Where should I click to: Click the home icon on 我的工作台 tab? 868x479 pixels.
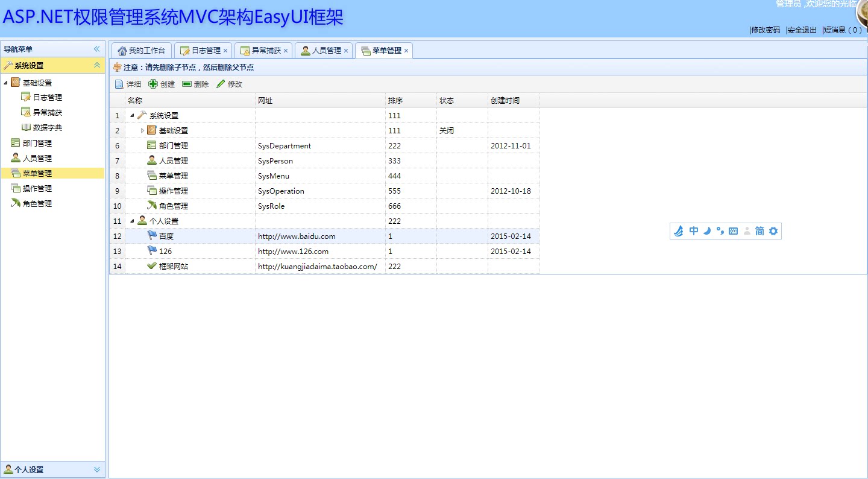point(122,51)
